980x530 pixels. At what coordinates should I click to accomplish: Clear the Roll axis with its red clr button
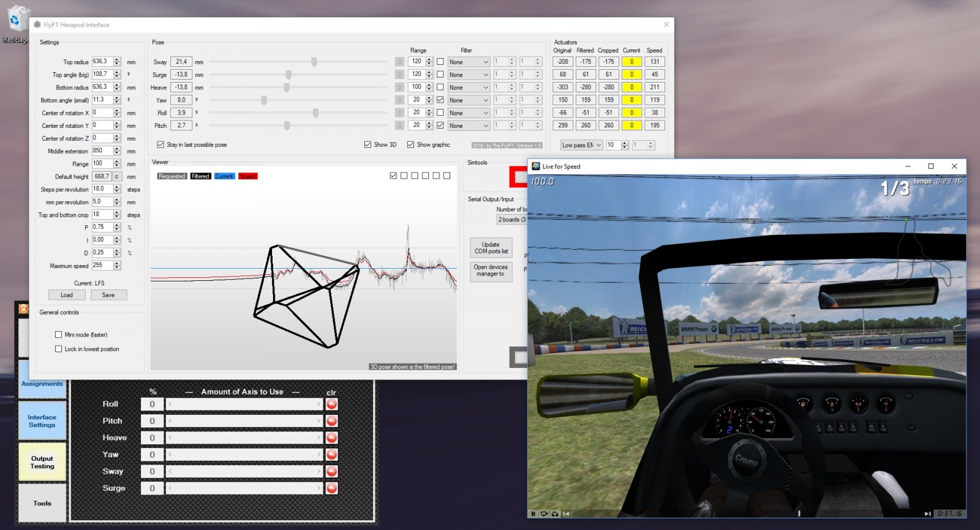(331, 405)
